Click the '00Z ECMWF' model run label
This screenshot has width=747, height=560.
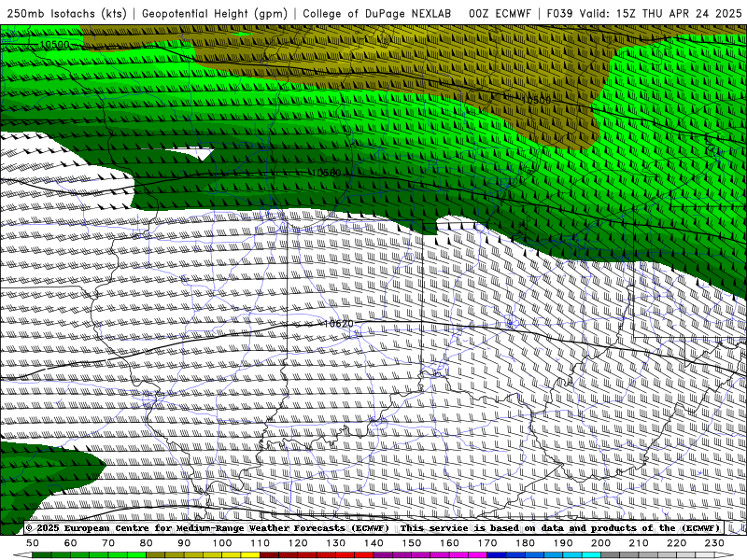pos(500,13)
